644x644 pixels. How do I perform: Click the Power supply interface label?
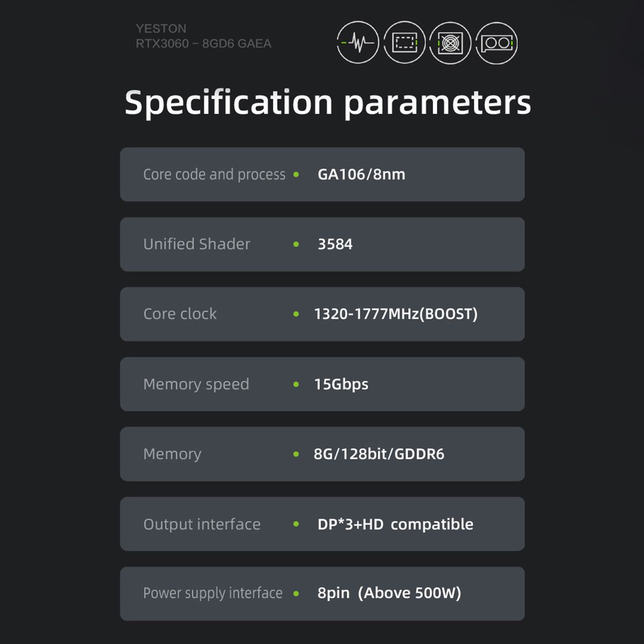click(213, 593)
